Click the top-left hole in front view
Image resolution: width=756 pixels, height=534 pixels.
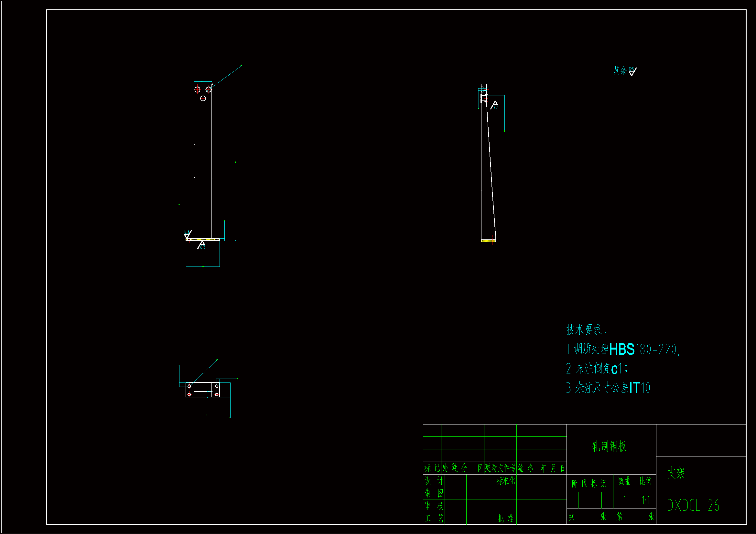pyautogui.click(x=197, y=89)
